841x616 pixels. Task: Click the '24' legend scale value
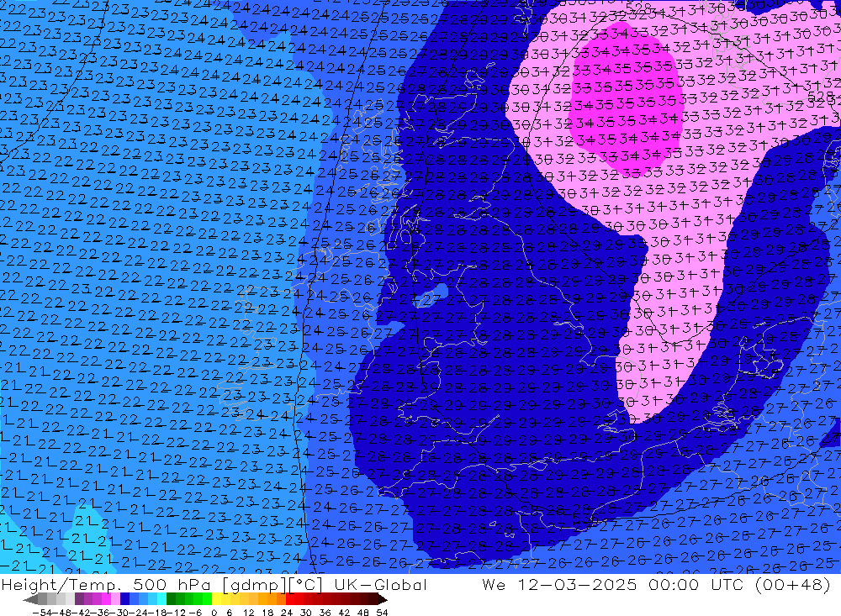click(287, 613)
